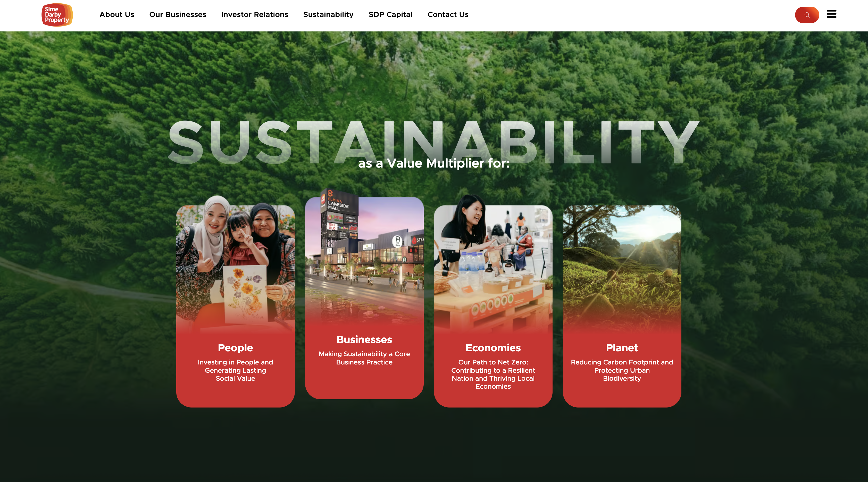Select Contact Us in the navigation
868x482 pixels.
click(448, 14)
